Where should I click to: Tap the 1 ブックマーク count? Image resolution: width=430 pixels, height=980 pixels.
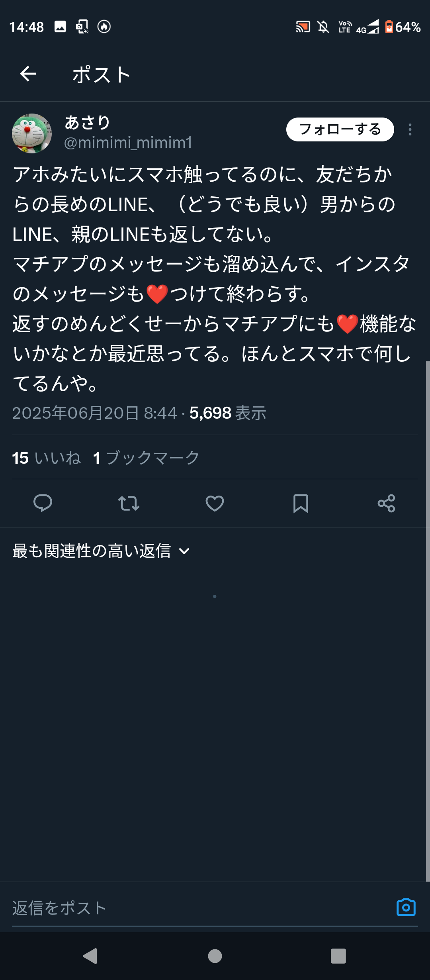pos(146,458)
